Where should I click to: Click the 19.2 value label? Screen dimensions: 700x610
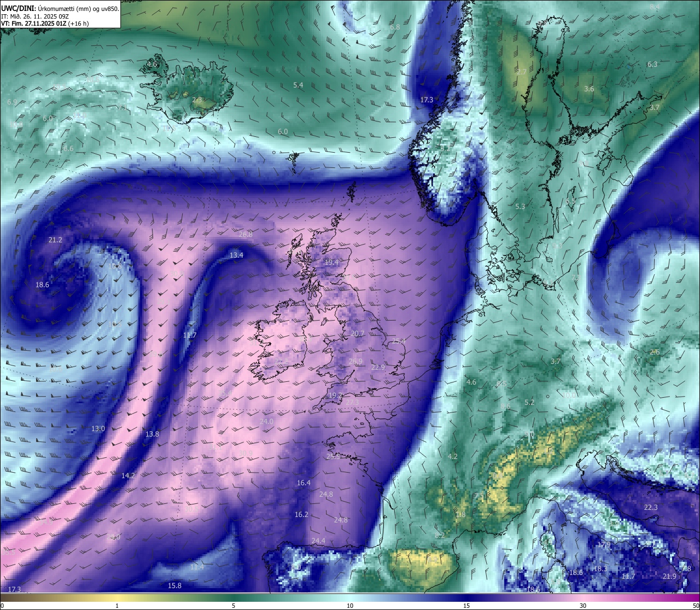coord(335,396)
